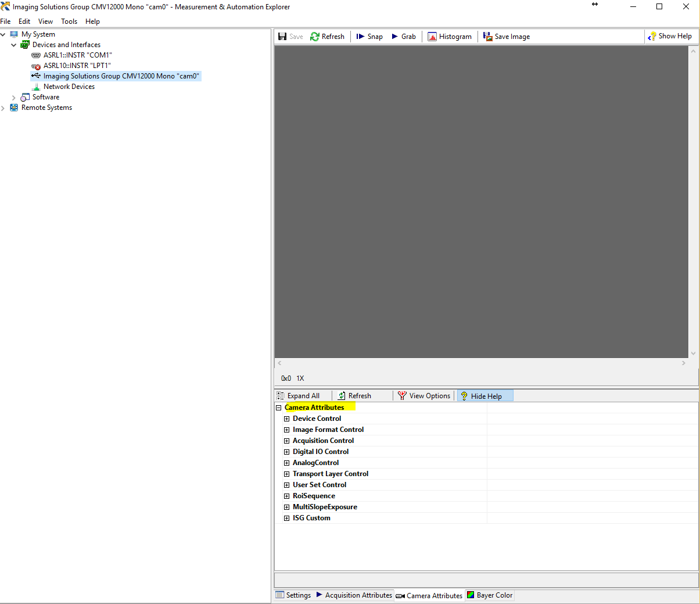This screenshot has width=700, height=604.
Task: Click image viewer vertical scrollbar down arrow
Action: [693, 353]
